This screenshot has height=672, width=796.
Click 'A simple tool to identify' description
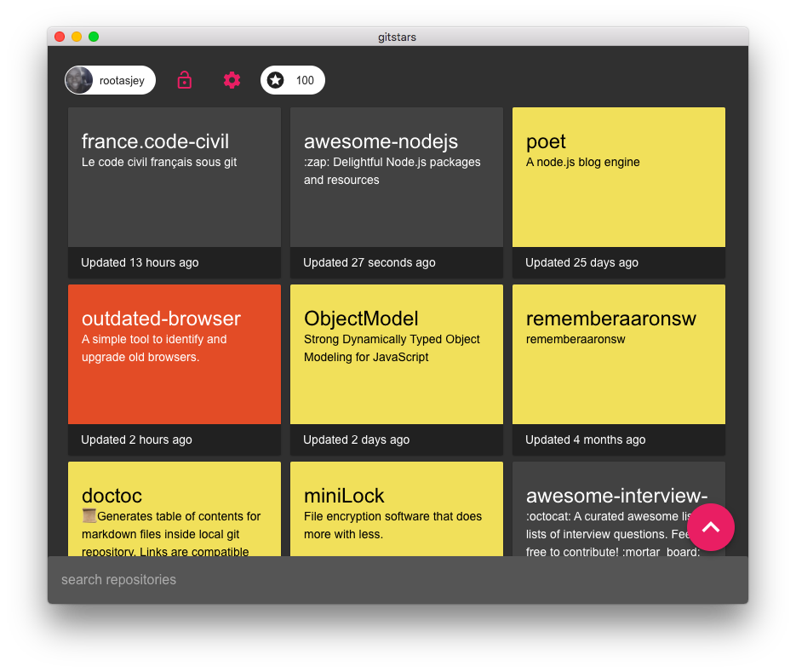click(x=154, y=348)
